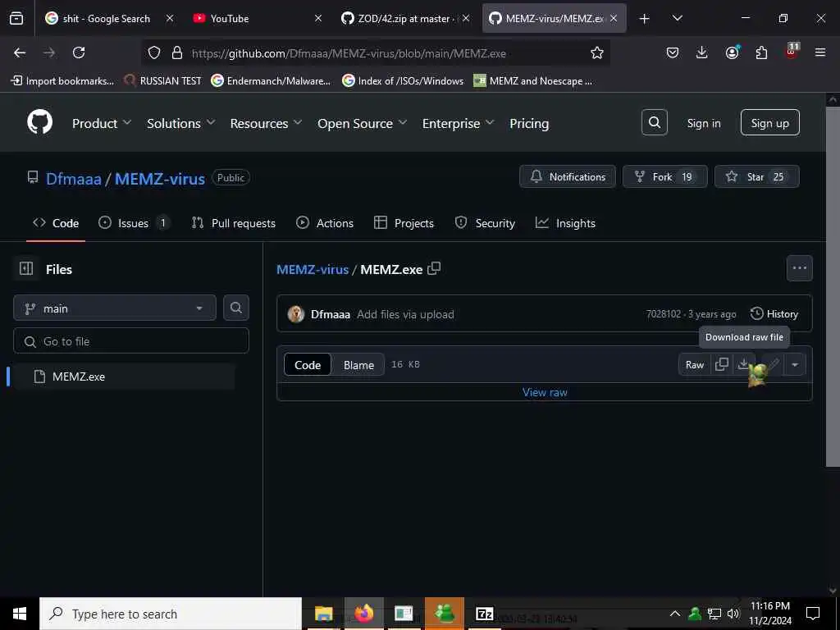Image resolution: width=840 pixels, height=630 pixels.
Task: Open 7-Zip from the taskbar
Action: tap(484, 614)
